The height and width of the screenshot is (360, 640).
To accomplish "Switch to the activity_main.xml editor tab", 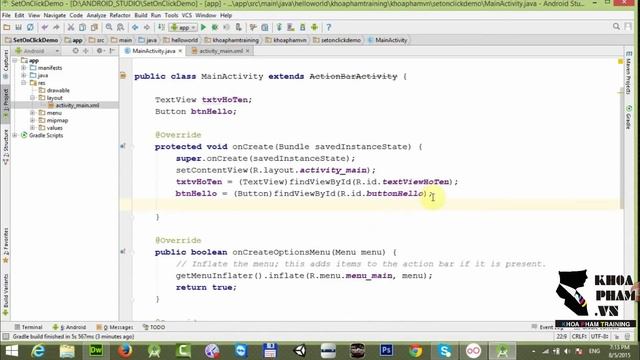I will [x=220, y=51].
